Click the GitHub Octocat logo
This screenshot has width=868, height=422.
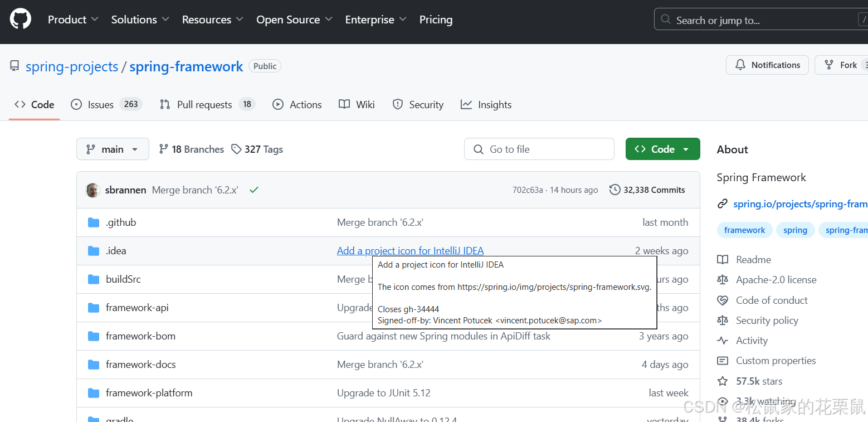21,20
